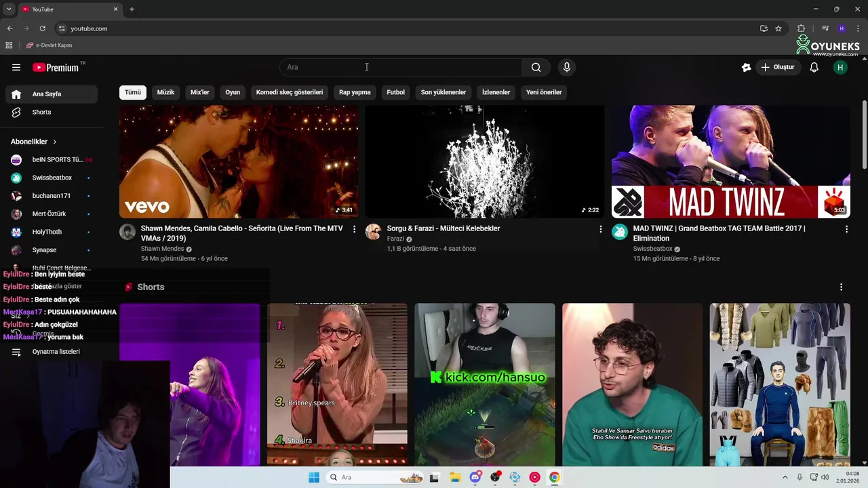Open the Shorts shelf three-dot menu
This screenshot has width=868, height=488.
pos(841,287)
